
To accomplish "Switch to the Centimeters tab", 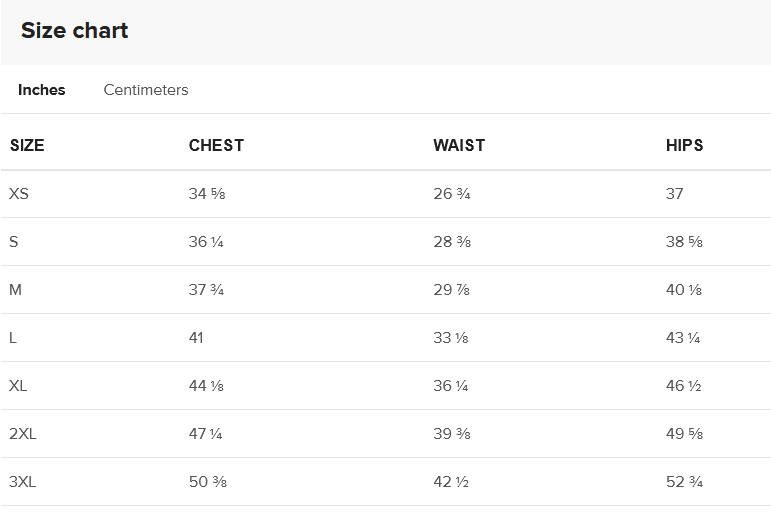I will (146, 90).
